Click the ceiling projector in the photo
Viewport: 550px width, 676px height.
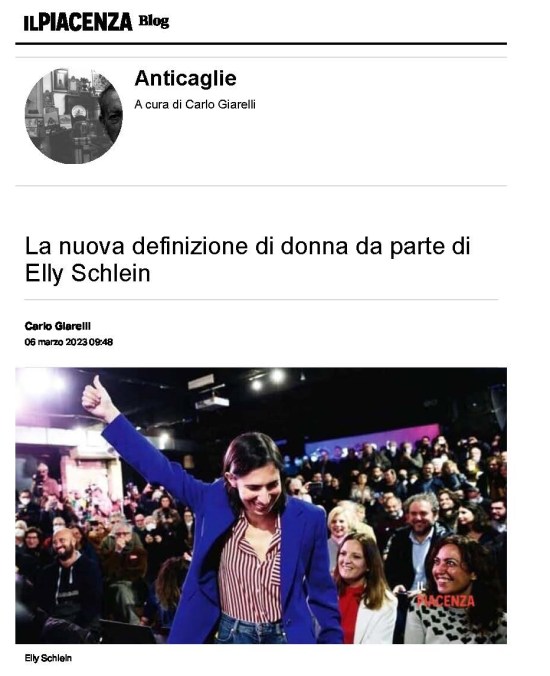[x=211, y=402]
